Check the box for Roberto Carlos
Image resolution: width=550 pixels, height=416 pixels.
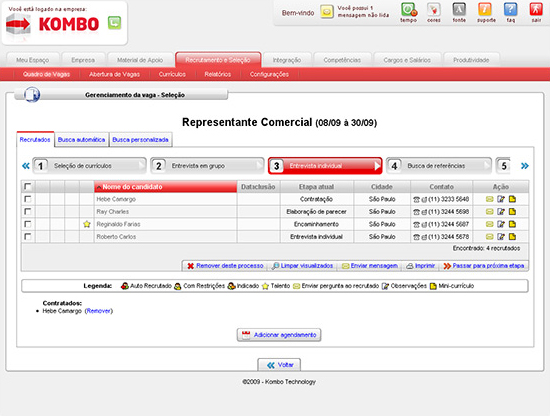pyautogui.click(x=27, y=236)
